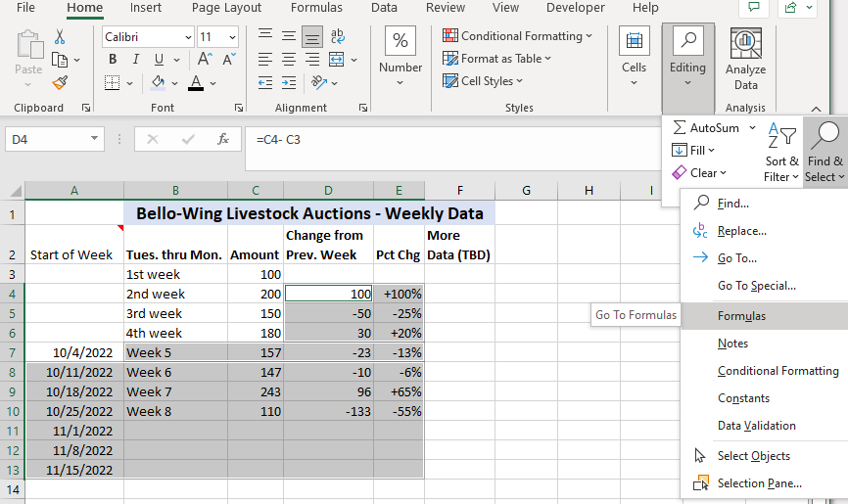Open the Calibri font name dropdown
The image size is (848, 504).
(188, 37)
